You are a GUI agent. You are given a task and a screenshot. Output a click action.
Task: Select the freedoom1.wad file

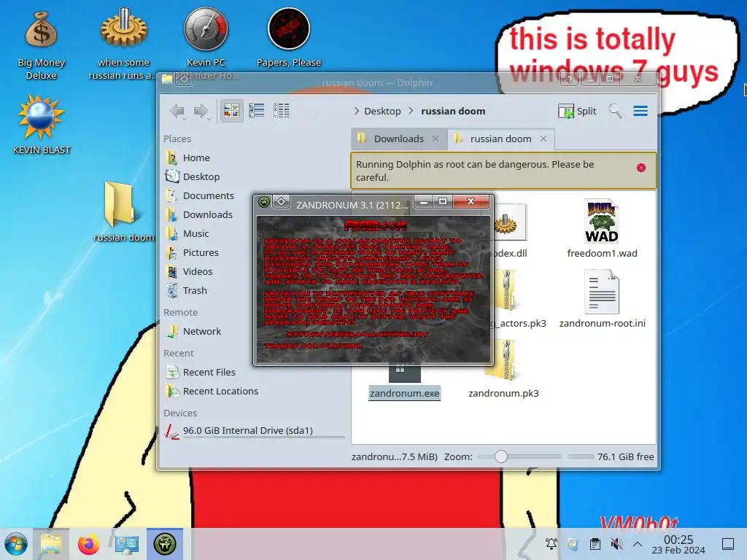602,228
